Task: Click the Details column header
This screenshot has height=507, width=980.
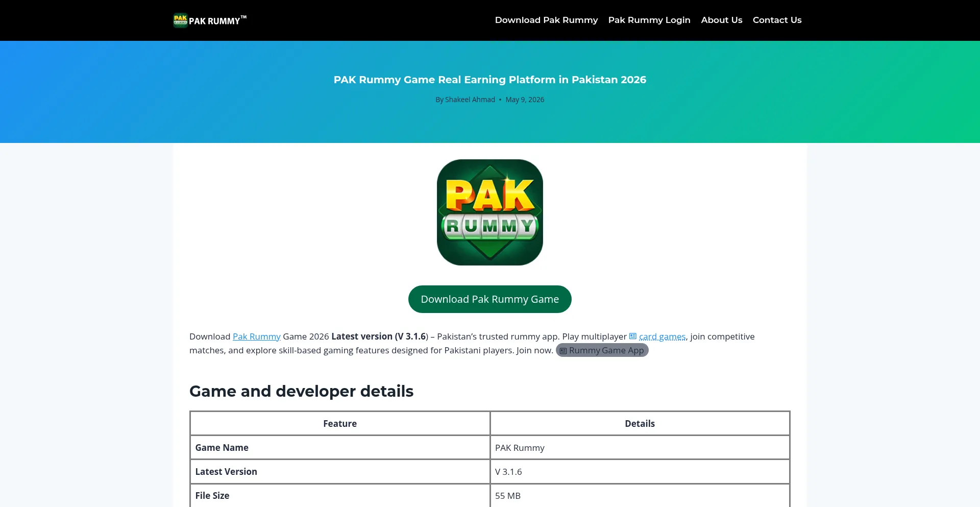Action: 640,423
